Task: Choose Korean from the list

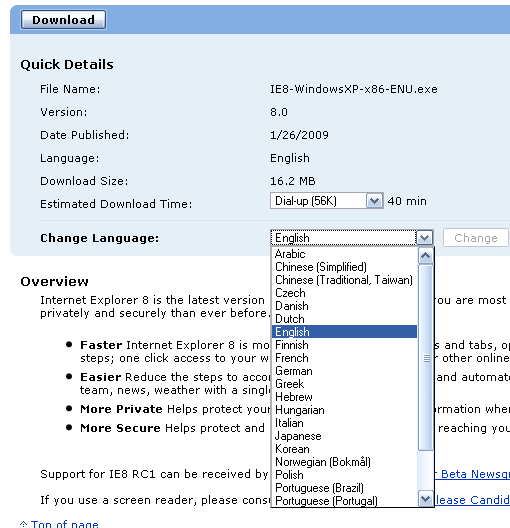Action: tap(344, 449)
